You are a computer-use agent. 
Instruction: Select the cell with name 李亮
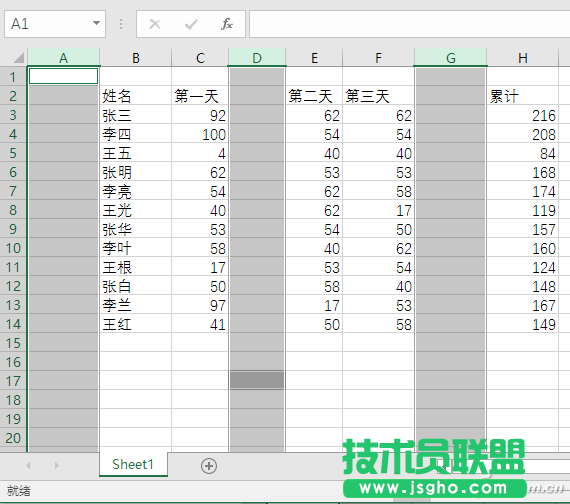coord(136,191)
